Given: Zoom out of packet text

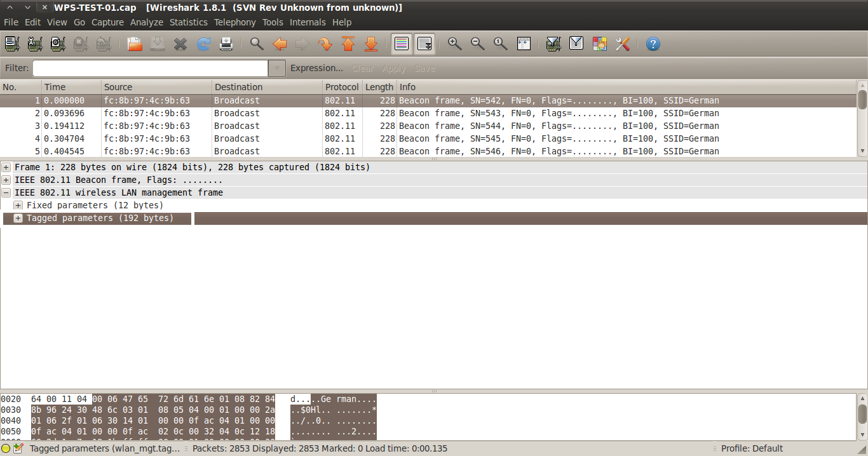Looking at the screenshot, I should [477, 44].
